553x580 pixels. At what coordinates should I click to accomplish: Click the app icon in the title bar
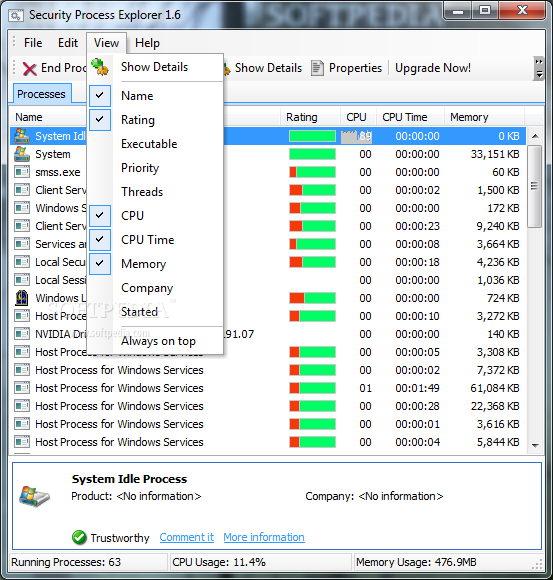point(16,16)
